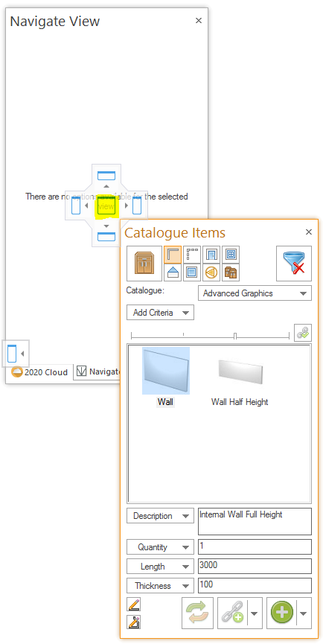Clear filters with the funnel icon
The image size is (323, 644).
coord(294,264)
